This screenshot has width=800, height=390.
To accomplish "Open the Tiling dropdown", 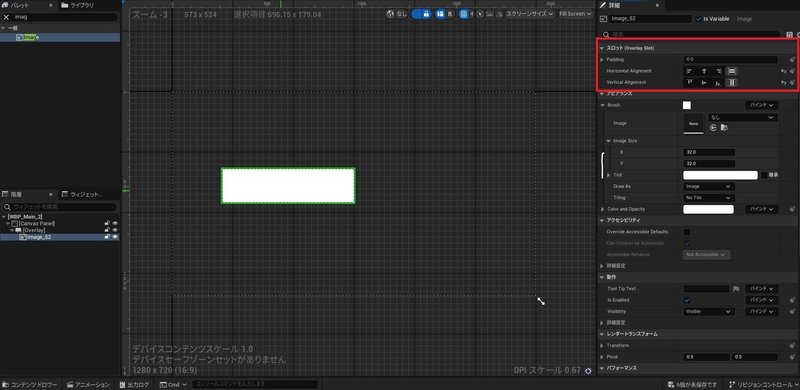I will pos(709,198).
